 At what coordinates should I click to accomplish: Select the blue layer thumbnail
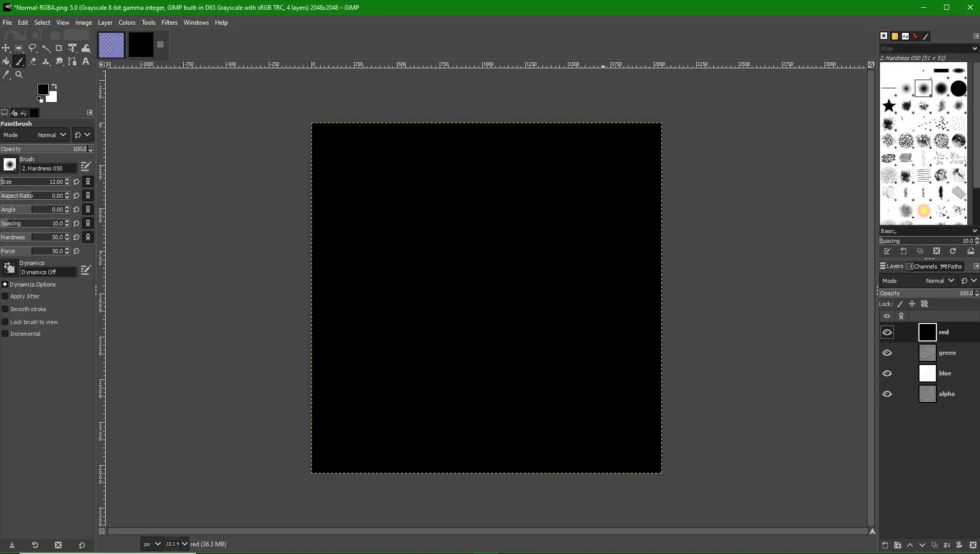(927, 374)
